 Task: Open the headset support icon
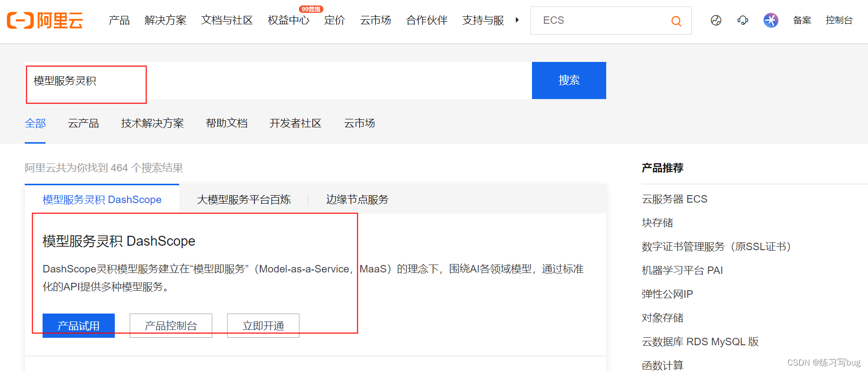point(743,20)
